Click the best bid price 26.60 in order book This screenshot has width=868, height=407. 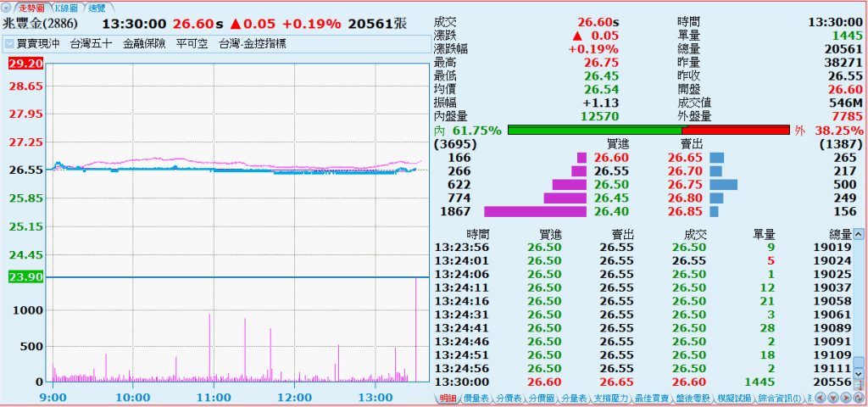611,158
